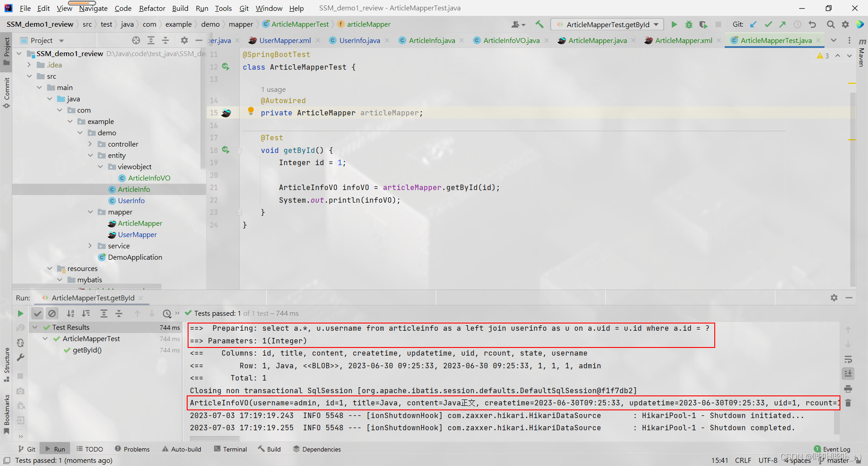This screenshot has width=868, height=466.
Task: Rollback changes with undo arrow icon
Action: 812,24
